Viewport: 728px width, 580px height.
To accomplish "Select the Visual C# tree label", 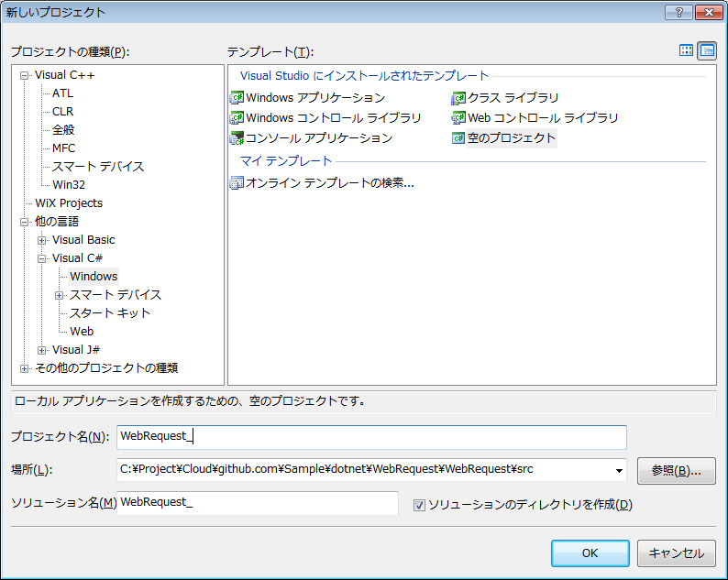I will tap(77, 258).
